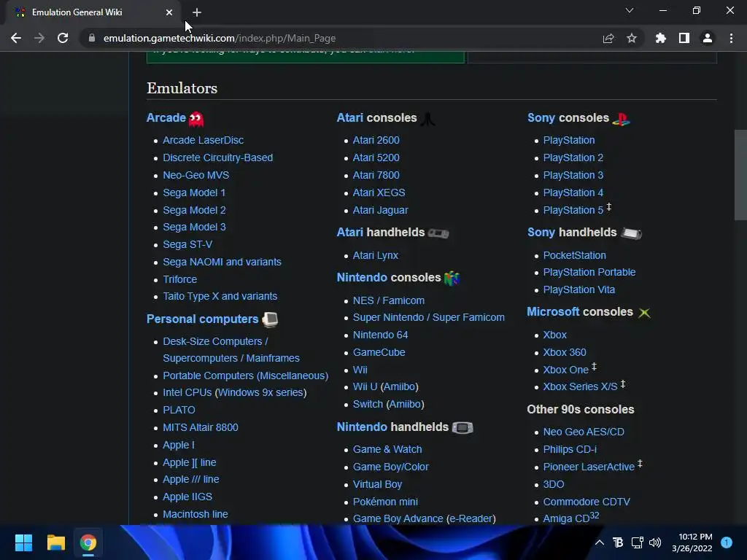
Task: Open the Commodore CDTV link
Action: coord(587,502)
